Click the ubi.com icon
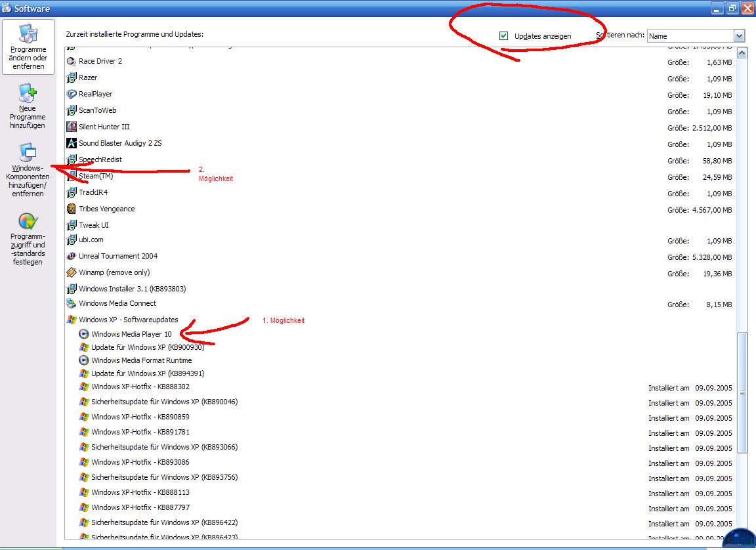Image resolution: width=756 pixels, height=550 pixels. point(72,240)
